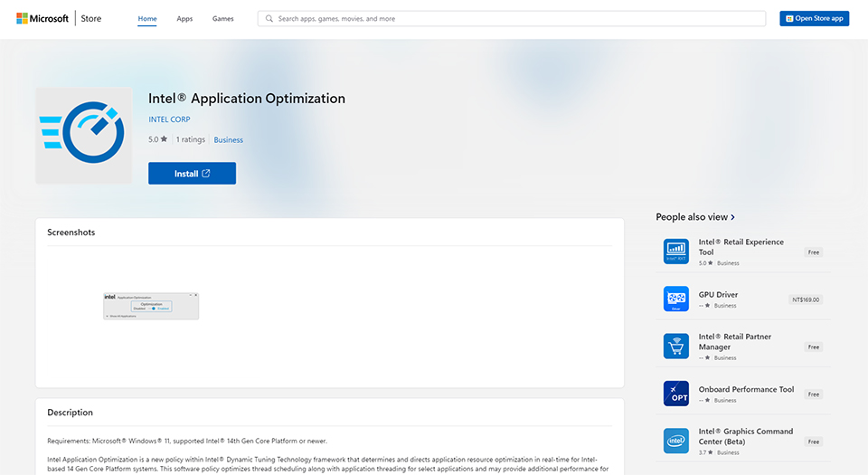Click the Intel Retail Partner Manager icon
Viewport: 868px width, 475px height.
pyautogui.click(x=676, y=346)
